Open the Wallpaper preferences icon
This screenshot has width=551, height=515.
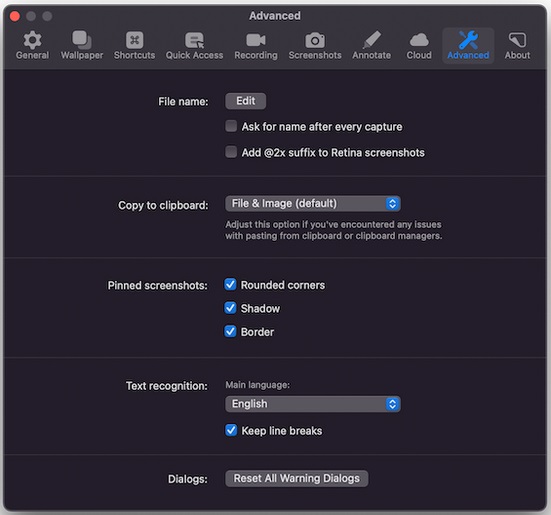click(82, 40)
